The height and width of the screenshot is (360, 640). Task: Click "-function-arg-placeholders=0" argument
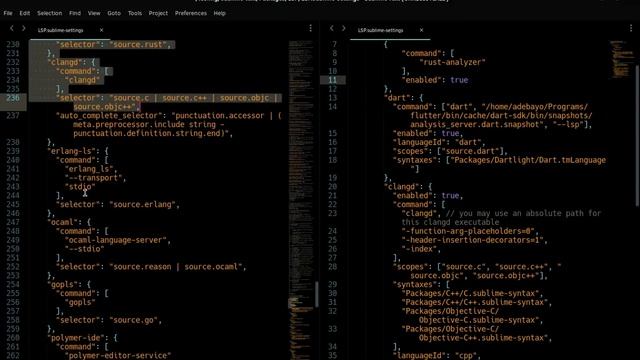pos(468,231)
